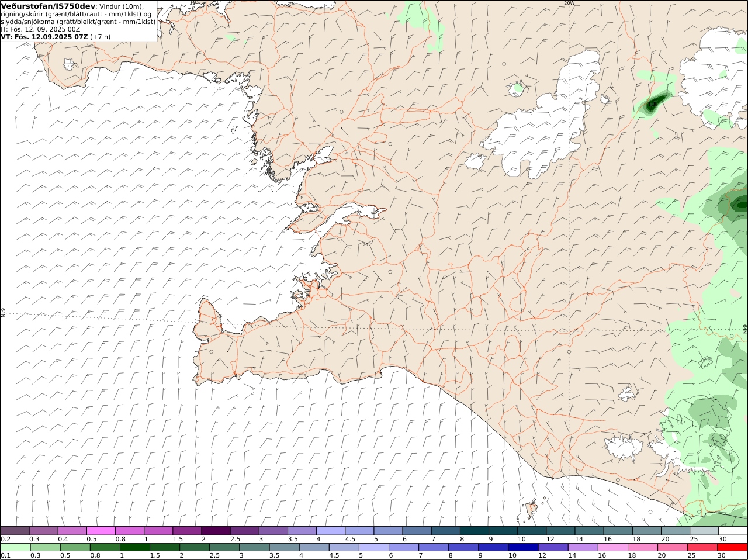Pick the gray-teal 16 swatch, upper legend row

pyautogui.click(x=618, y=531)
